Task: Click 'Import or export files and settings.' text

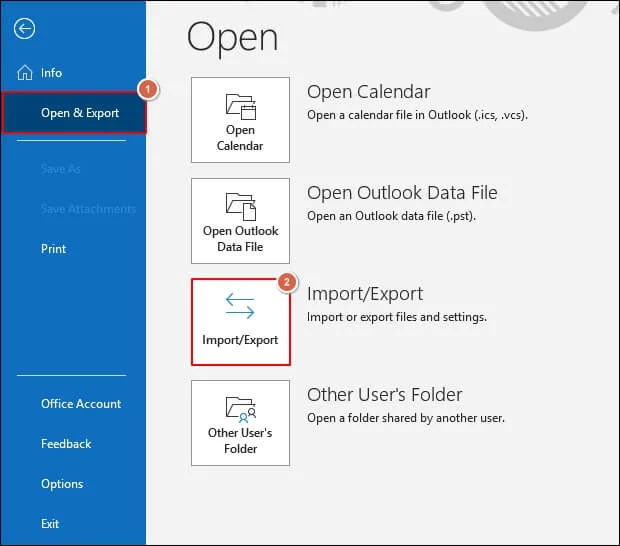Action: pyautogui.click(x=397, y=317)
